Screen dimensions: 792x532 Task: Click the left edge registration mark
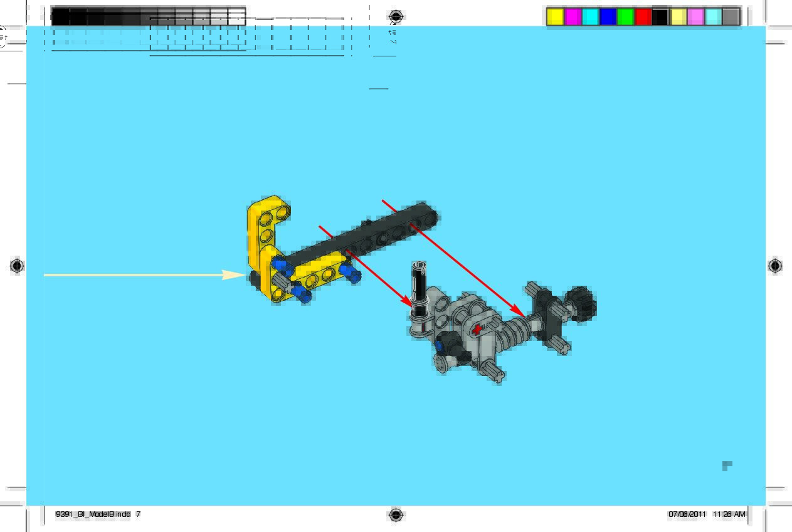coord(18,266)
